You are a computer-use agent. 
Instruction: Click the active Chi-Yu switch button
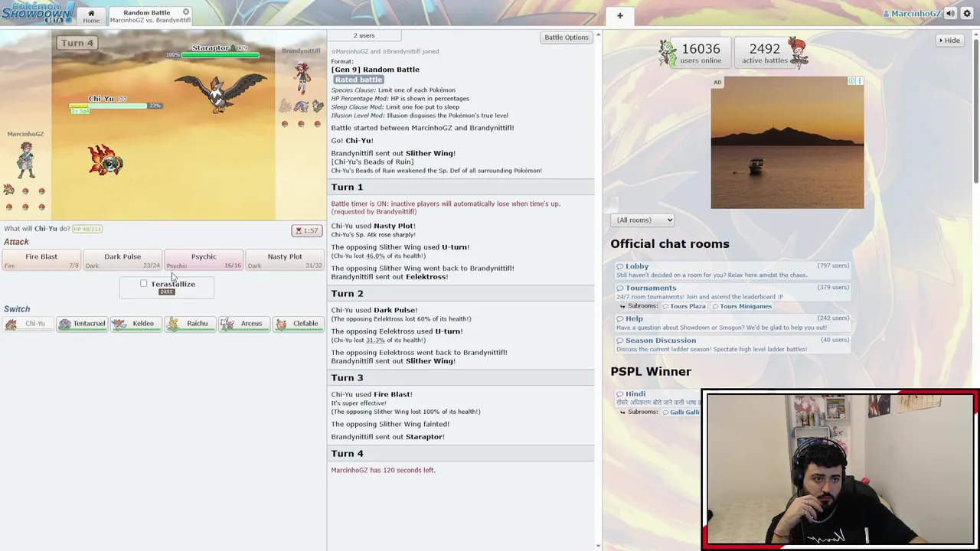28,324
